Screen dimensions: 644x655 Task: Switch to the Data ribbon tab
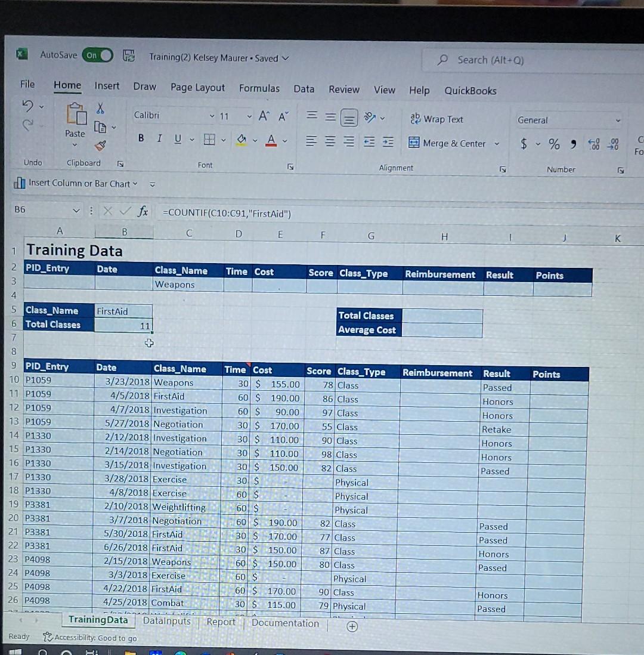(304, 89)
